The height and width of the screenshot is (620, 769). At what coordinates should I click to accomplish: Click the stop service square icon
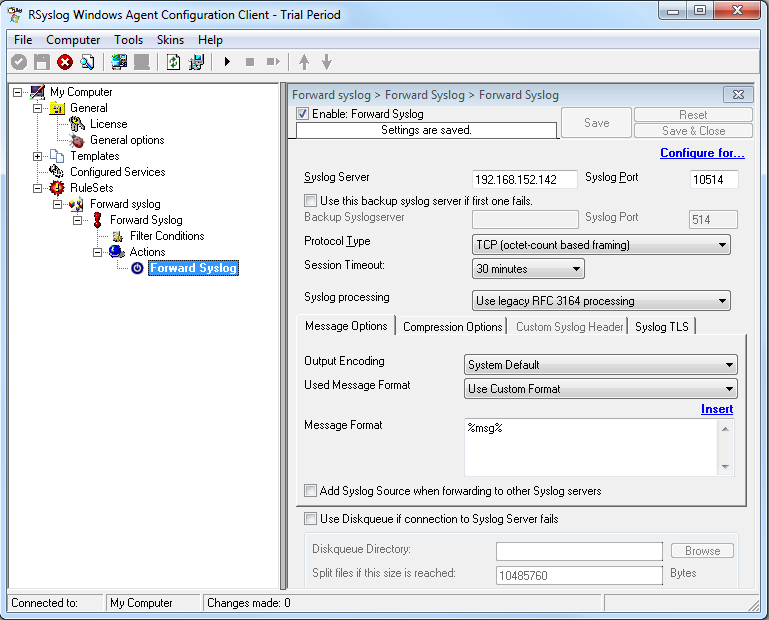250,62
